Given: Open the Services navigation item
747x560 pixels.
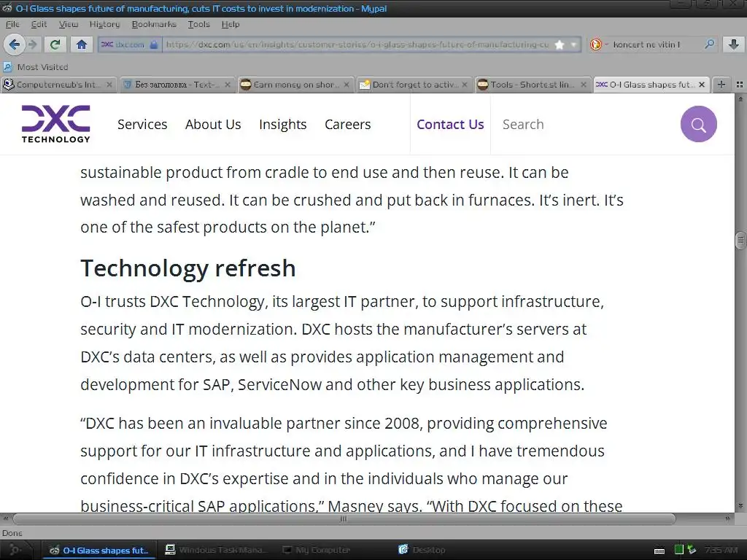Looking at the screenshot, I should pos(142,124).
